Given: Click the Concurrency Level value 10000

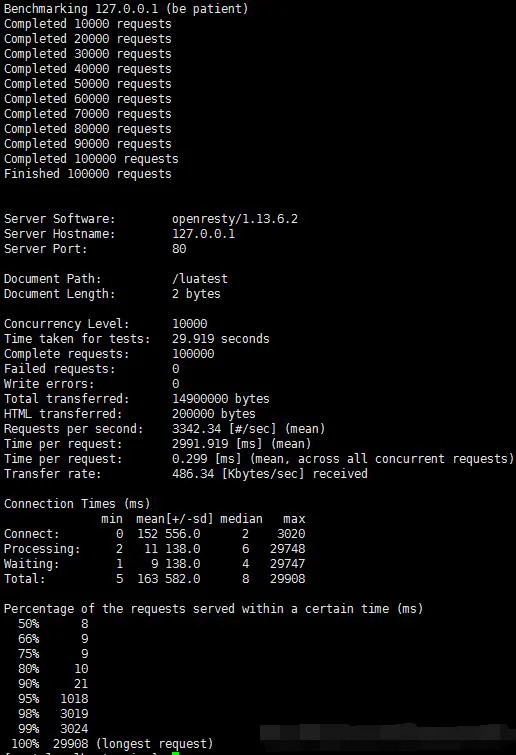Looking at the screenshot, I should [x=190, y=324].
